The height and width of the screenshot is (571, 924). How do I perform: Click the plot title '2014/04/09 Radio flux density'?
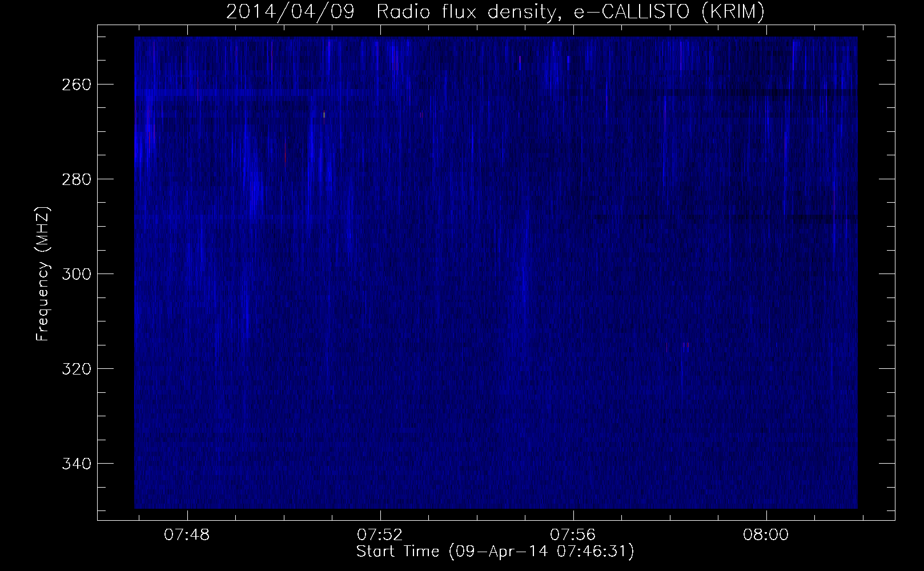pyautogui.click(x=495, y=12)
